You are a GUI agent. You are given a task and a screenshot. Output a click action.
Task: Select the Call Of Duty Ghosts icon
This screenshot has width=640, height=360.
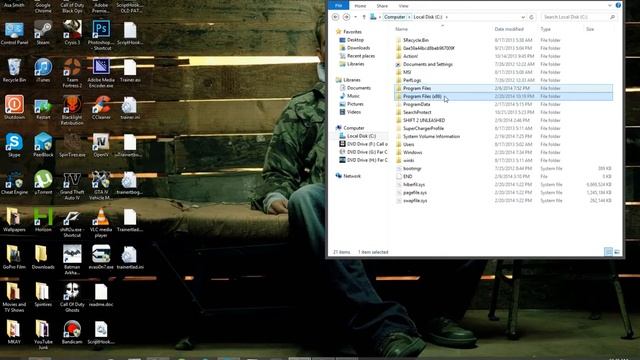(72, 298)
